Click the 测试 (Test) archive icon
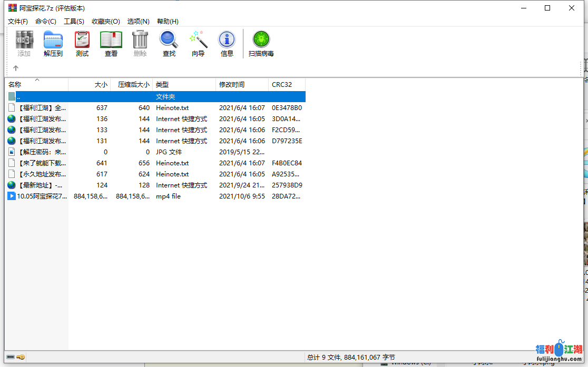The width and height of the screenshot is (588, 367). pyautogui.click(x=82, y=43)
